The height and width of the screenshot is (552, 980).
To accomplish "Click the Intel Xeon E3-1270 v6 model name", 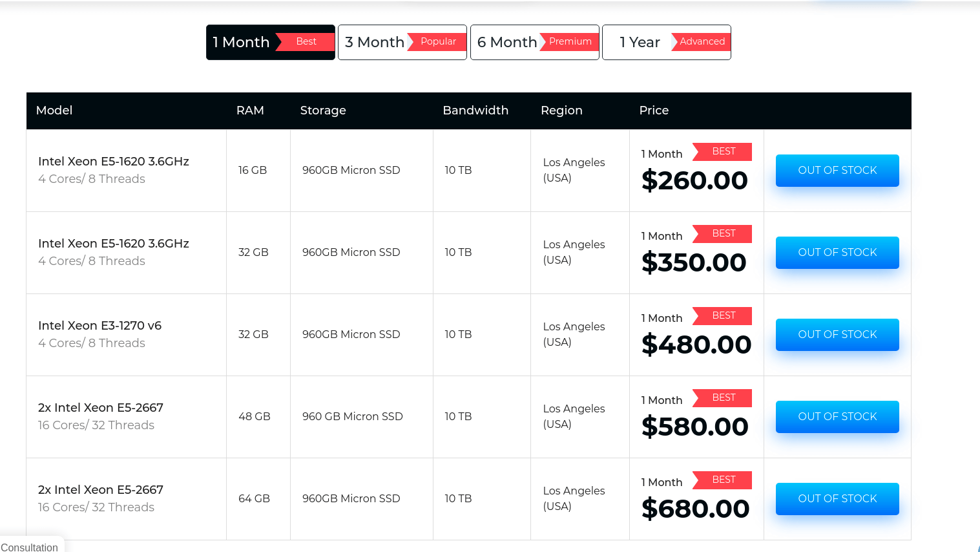I will (x=99, y=326).
